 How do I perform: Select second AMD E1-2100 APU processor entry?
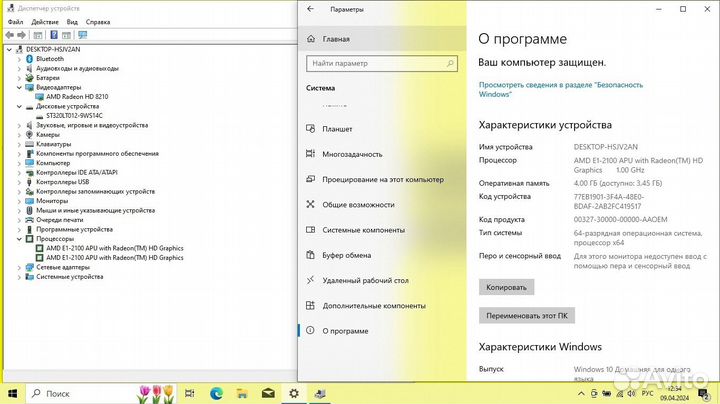[x=115, y=258]
